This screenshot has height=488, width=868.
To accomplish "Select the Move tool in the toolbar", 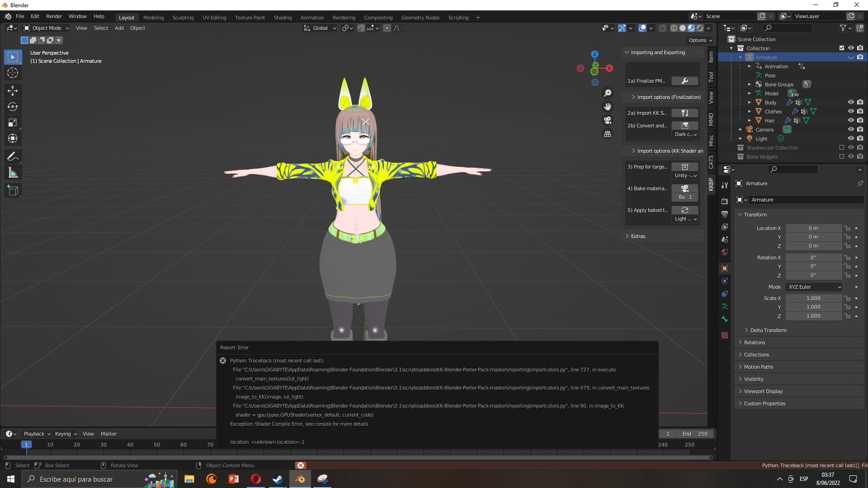I will point(13,91).
